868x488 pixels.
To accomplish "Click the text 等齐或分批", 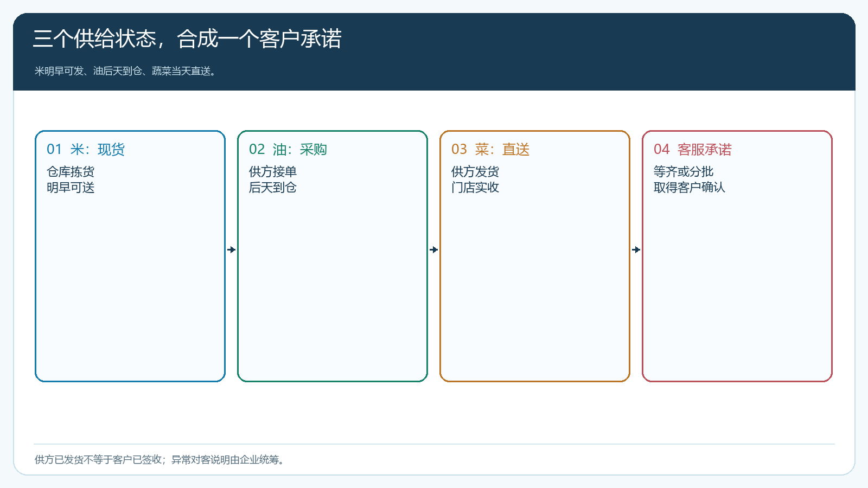I will (684, 172).
